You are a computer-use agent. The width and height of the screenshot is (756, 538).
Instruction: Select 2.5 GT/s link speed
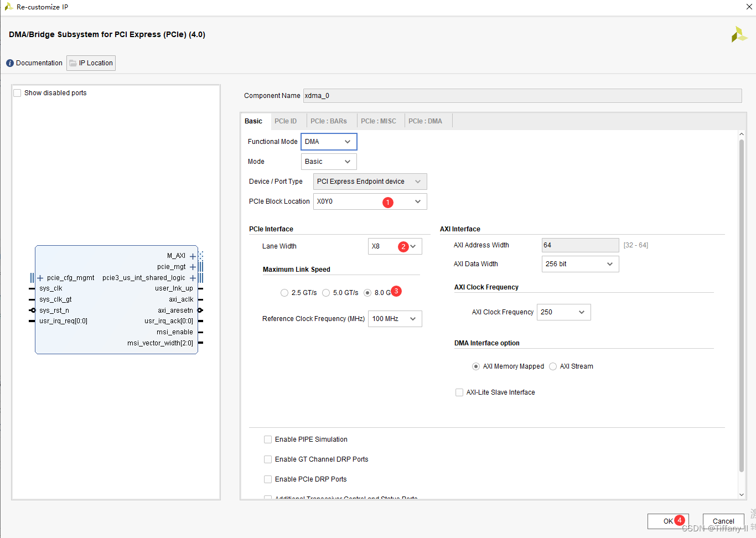[x=284, y=293]
